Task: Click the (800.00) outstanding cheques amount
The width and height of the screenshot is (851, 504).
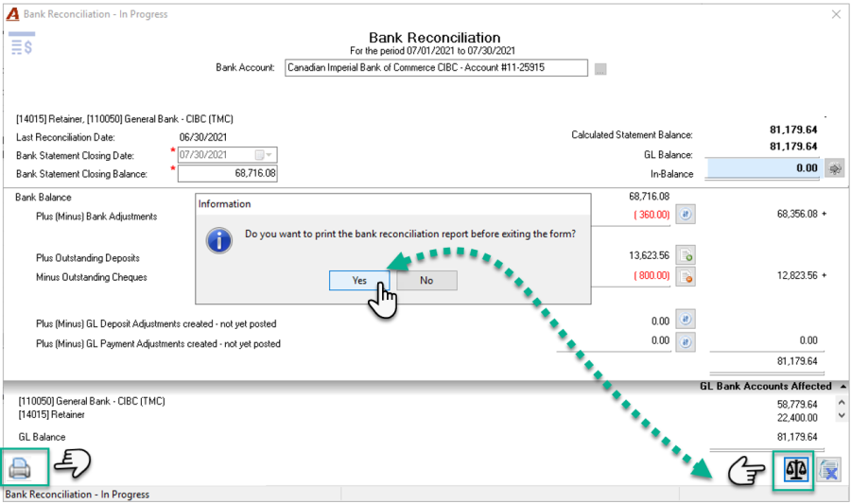Action: (651, 275)
